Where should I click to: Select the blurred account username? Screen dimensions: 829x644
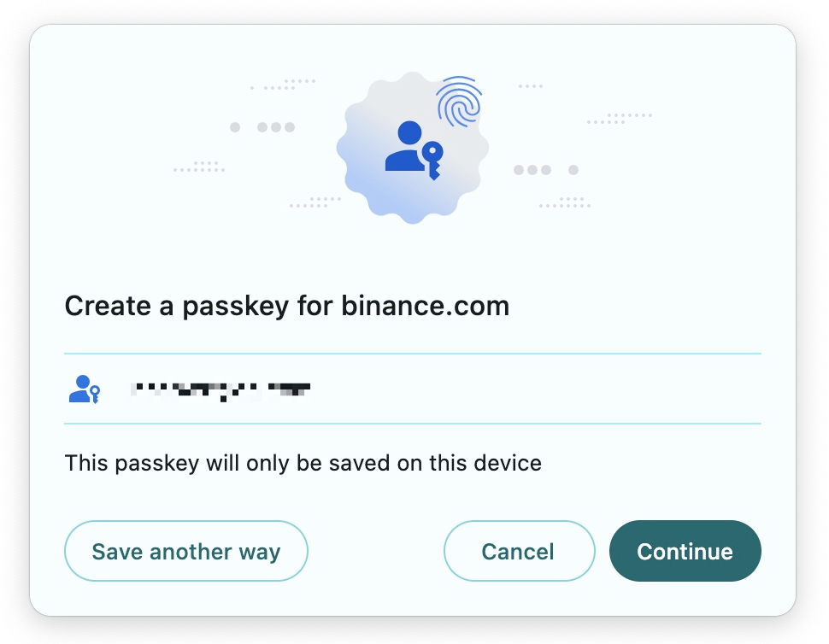[x=219, y=390]
